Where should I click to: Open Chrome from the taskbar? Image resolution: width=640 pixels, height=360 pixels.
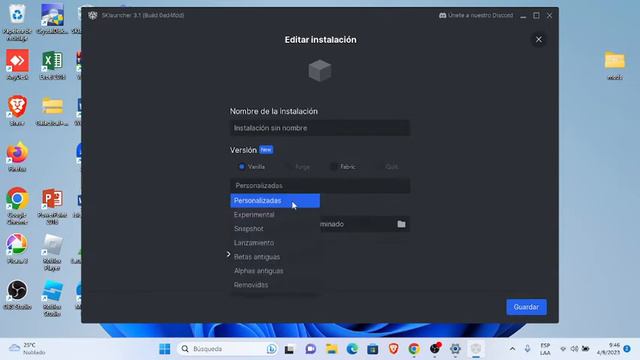(x=414, y=349)
